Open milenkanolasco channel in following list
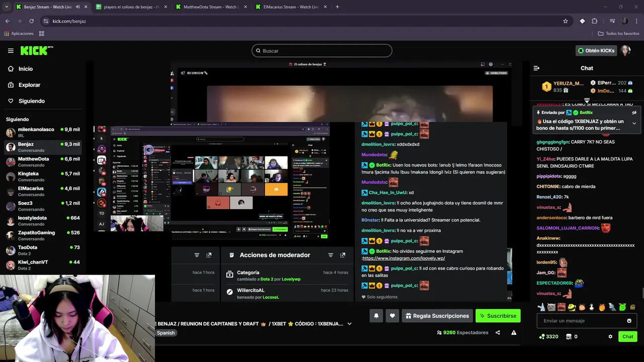Image resolution: width=644 pixels, height=362 pixels. click(43, 133)
